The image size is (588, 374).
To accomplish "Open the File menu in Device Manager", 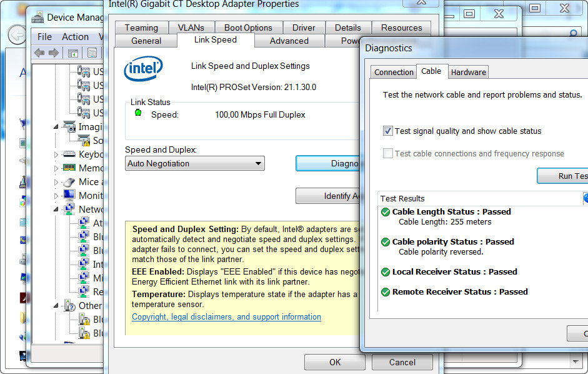I will [44, 37].
